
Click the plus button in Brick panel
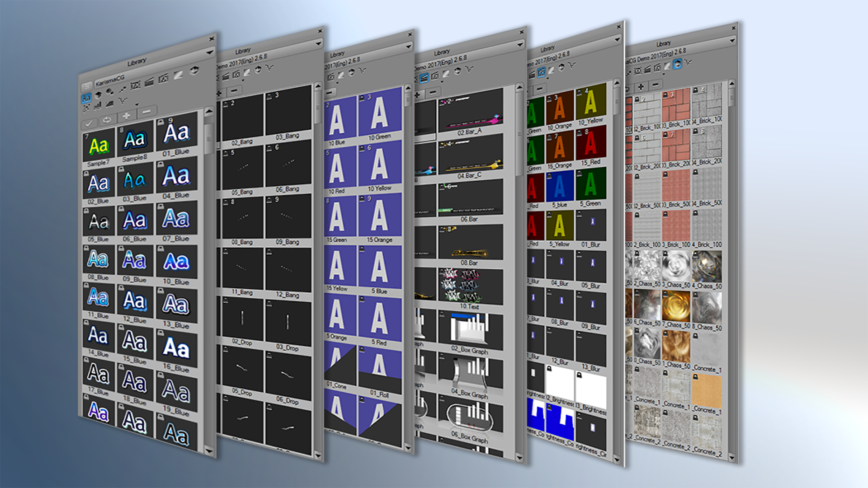[641, 86]
